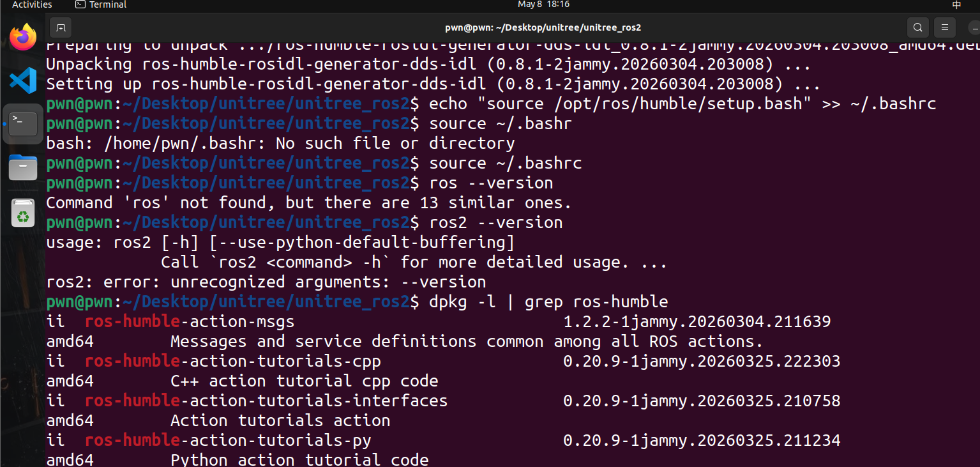Launch Visual Studio Code from the dock
Screen dimensions: 980x467
(23, 80)
